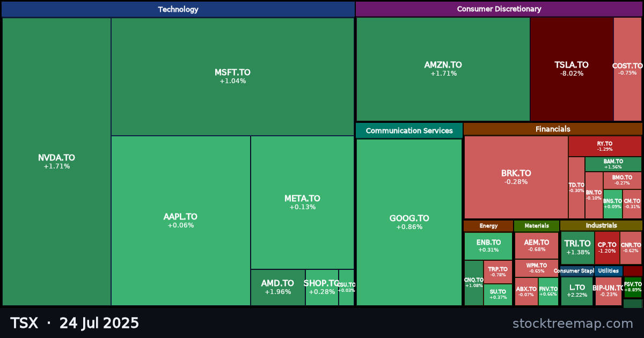This screenshot has width=644, height=338.
Task: Select the TRP.TO tile
Action: pos(497,272)
